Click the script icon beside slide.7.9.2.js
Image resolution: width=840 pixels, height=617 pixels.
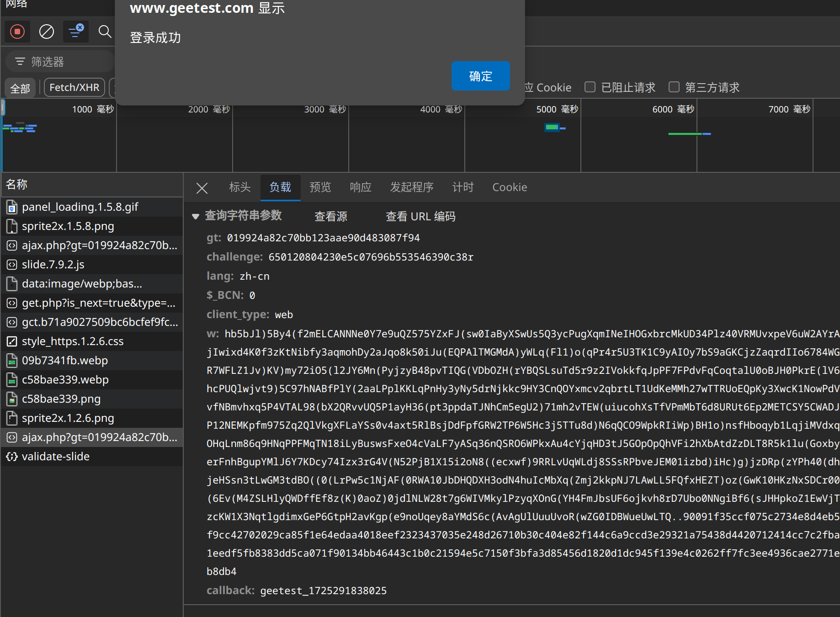coord(12,265)
